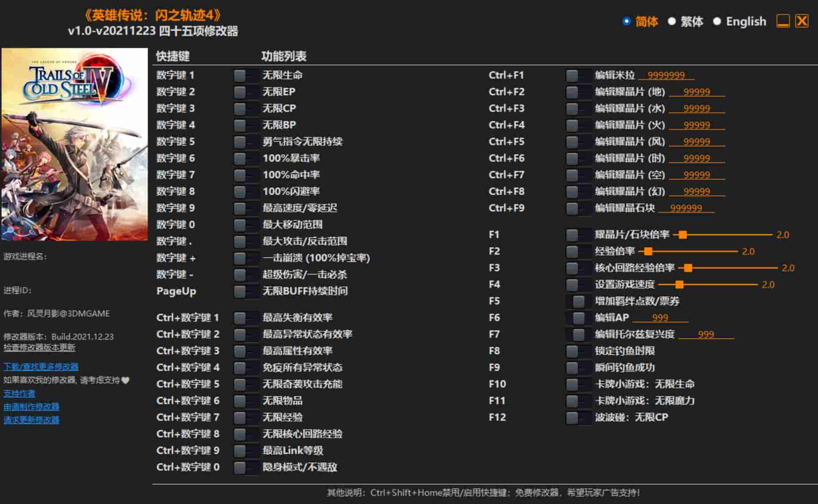The image size is (818, 504).
Task: Select the 简体 language option
Action: [x=626, y=21]
